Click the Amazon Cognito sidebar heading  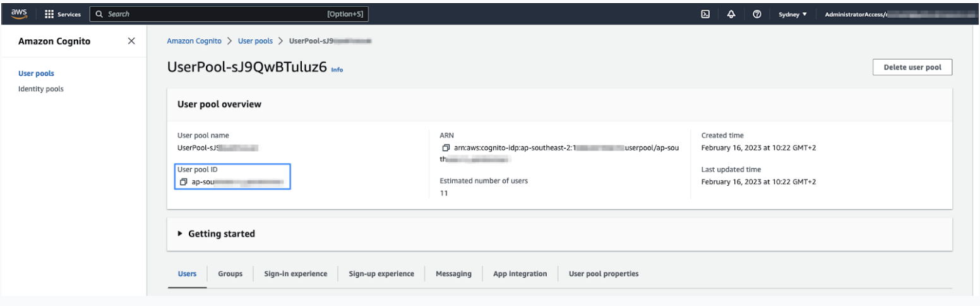point(54,41)
